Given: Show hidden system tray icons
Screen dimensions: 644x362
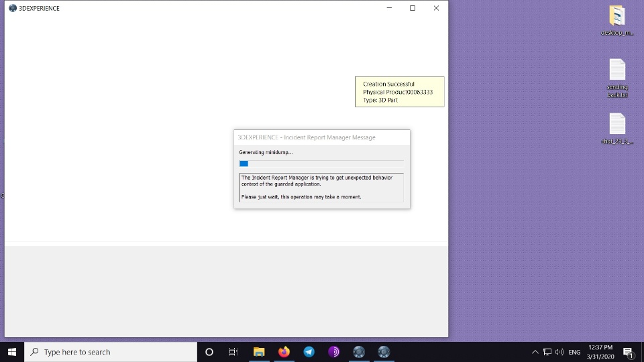Looking at the screenshot, I should point(535,352).
